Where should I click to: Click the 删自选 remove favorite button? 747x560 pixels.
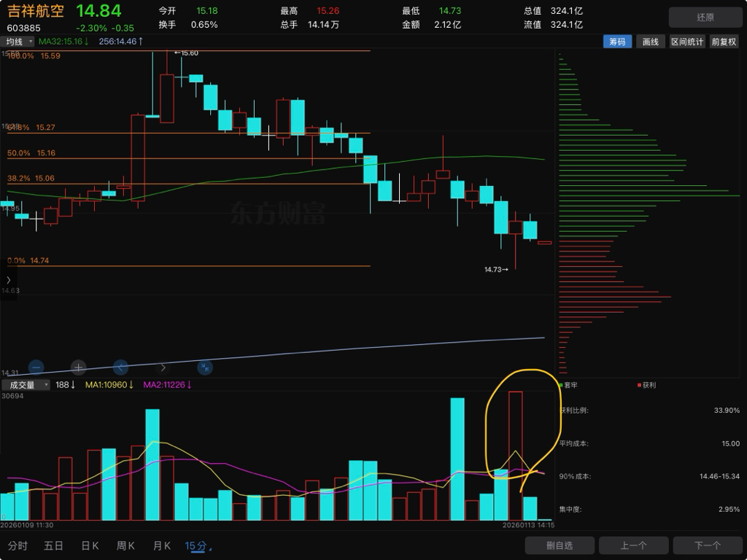click(560, 545)
